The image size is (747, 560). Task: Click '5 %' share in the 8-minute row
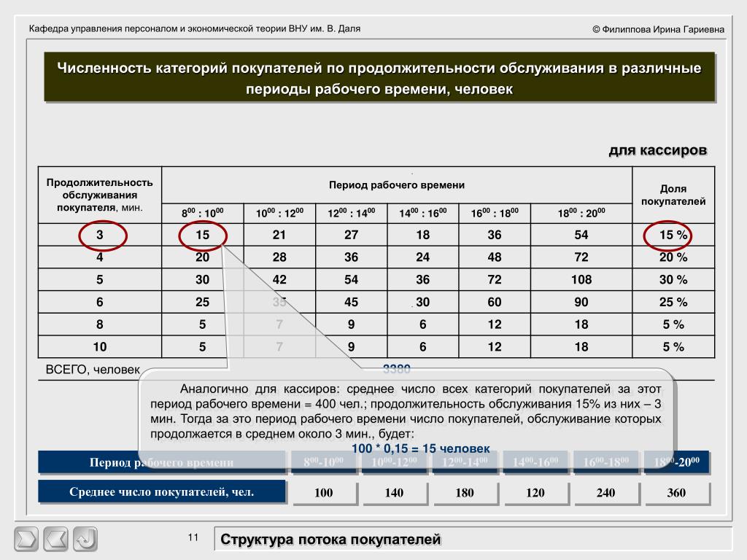pos(673,324)
